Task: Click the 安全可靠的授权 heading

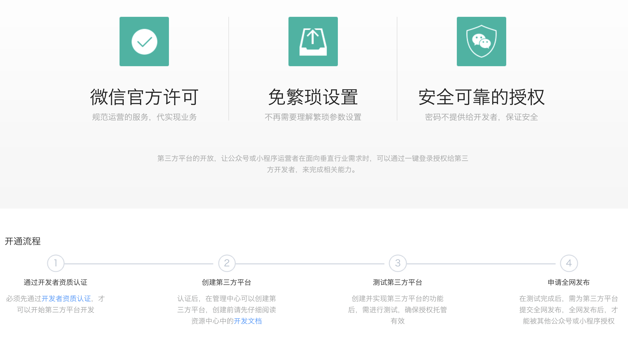Action: point(481,97)
